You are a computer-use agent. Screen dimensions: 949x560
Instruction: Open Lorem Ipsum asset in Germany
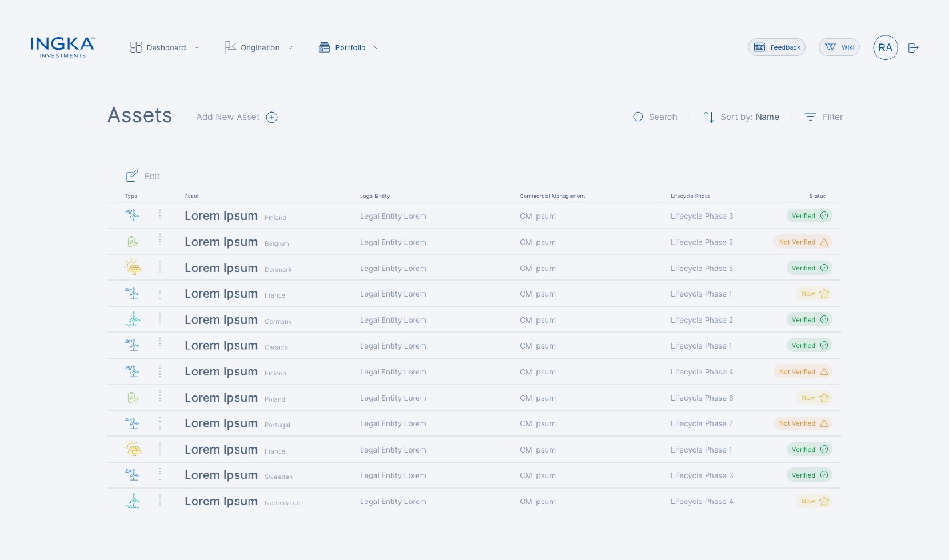[221, 320]
